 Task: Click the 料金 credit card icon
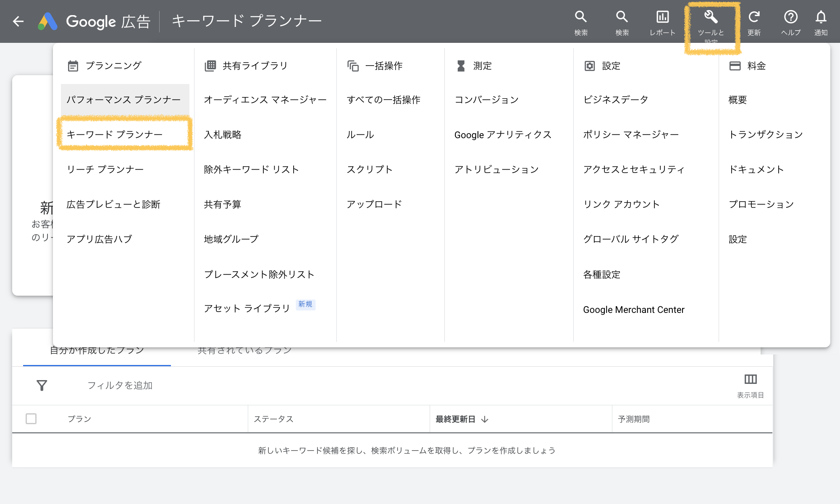point(735,66)
